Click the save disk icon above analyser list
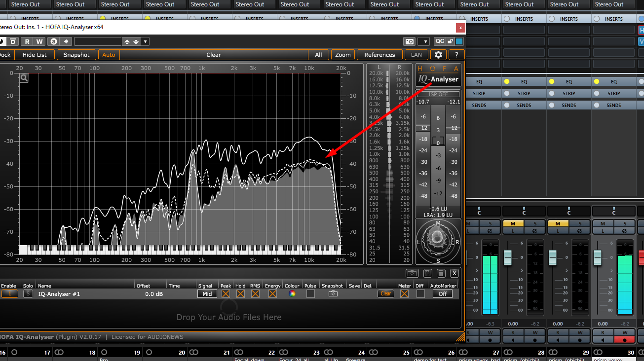 coord(427,273)
